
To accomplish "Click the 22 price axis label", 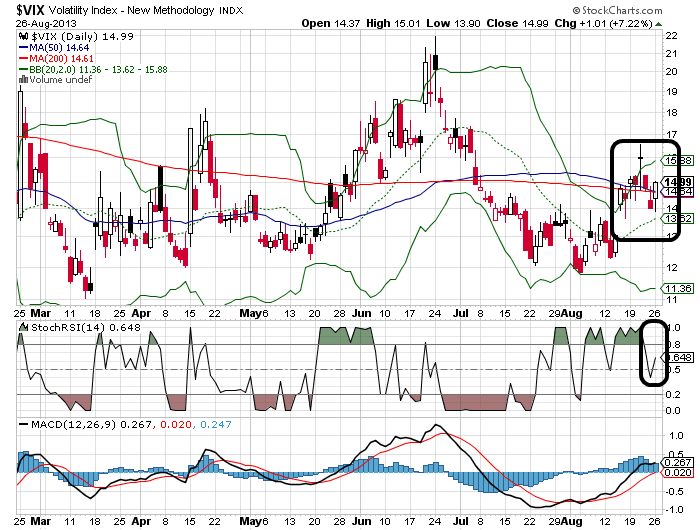I will (x=671, y=36).
